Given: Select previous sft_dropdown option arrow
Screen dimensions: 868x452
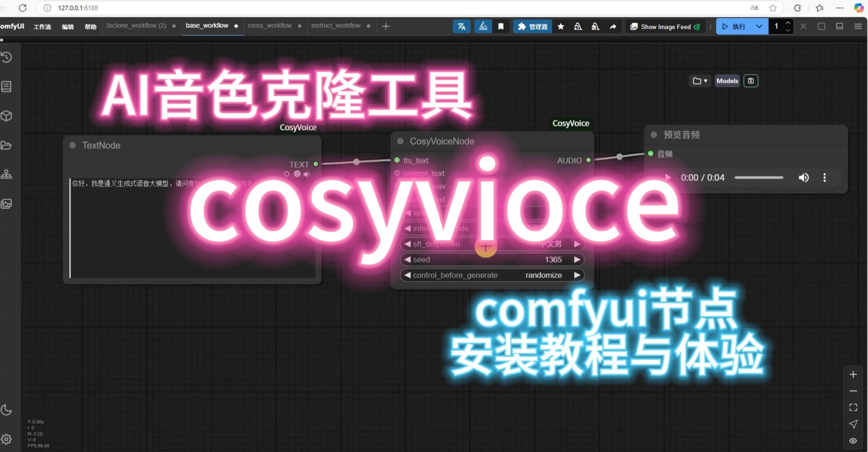Looking at the screenshot, I should coord(407,244).
